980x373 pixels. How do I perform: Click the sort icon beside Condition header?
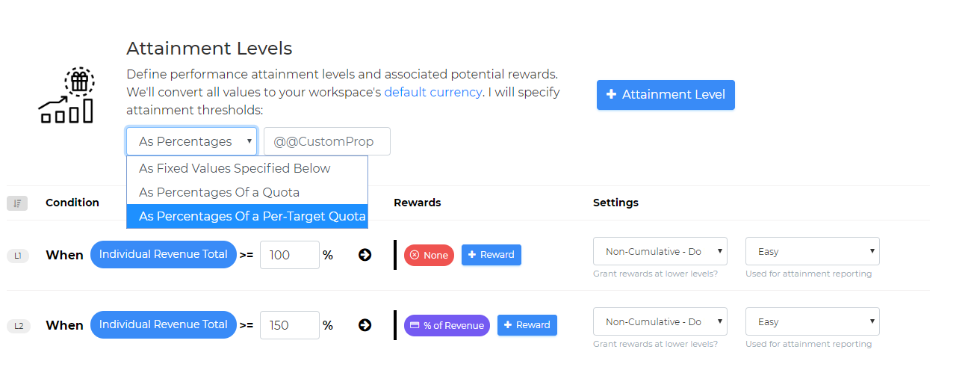click(x=17, y=203)
